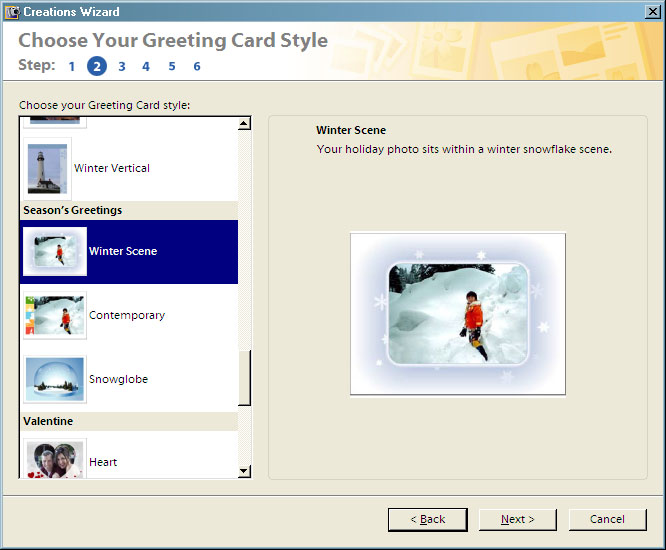Image resolution: width=666 pixels, height=550 pixels.
Task: Click the large Winter Scene preview image
Action: [x=458, y=314]
